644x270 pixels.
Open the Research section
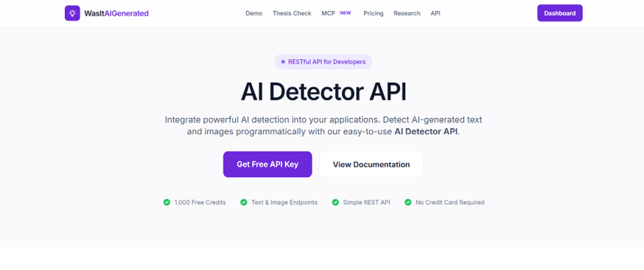[407, 13]
